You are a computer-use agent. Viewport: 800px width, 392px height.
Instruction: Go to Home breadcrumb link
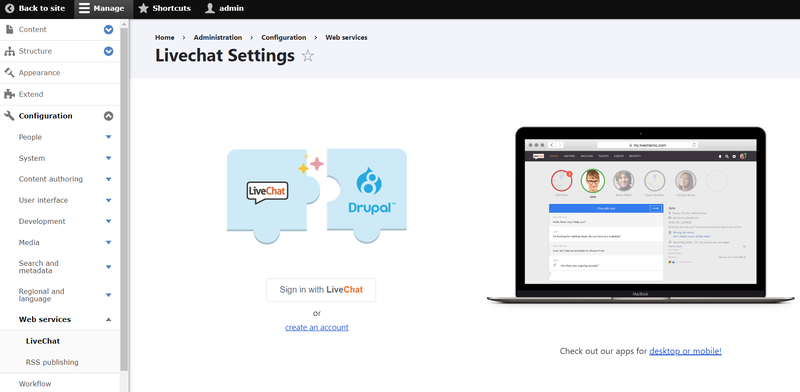(164, 37)
